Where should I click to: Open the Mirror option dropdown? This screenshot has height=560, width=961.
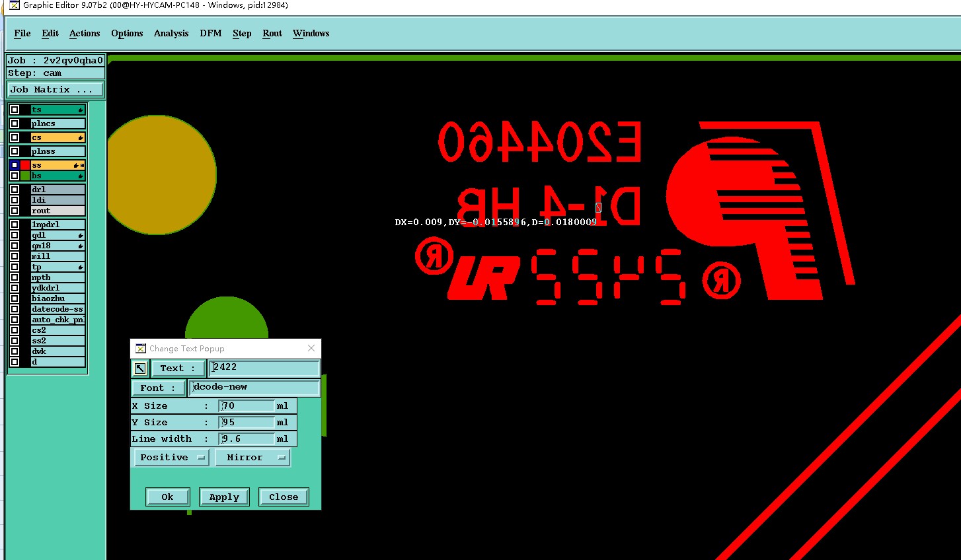click(x=252, y=457)
